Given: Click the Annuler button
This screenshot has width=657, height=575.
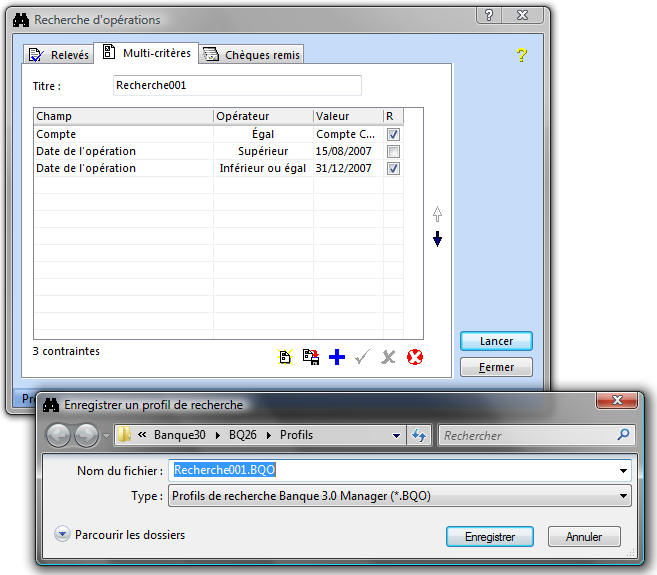Looking at the screenshot, I should coord(584,537).
